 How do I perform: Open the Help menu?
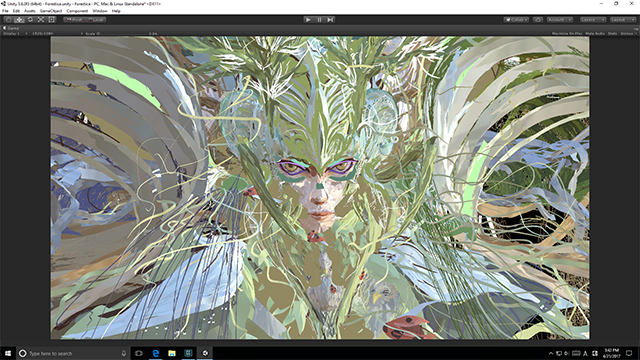116,11
